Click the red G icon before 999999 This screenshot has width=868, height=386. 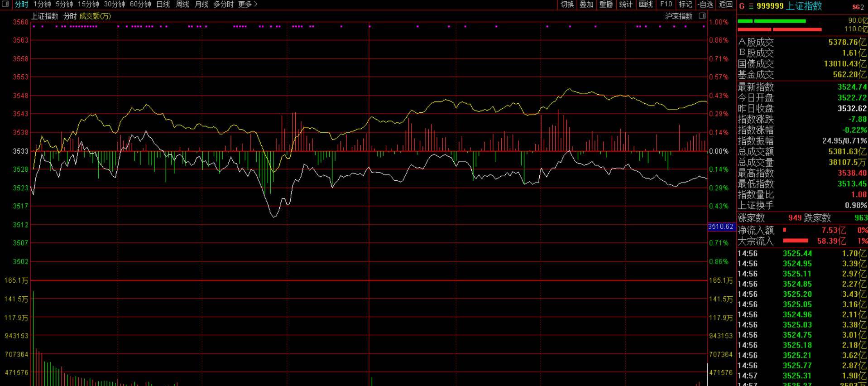tap(742, 6)
